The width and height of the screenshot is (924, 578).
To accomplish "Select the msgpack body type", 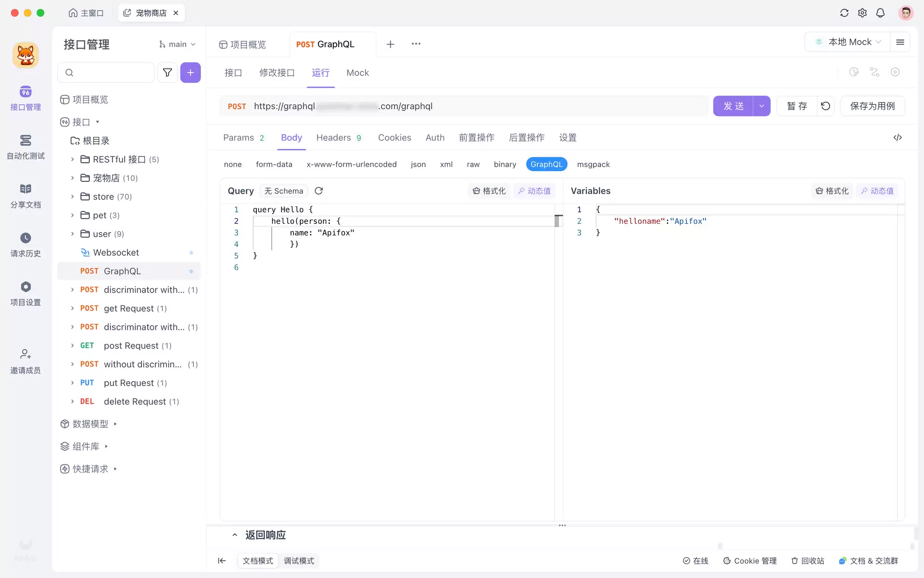I will click(593, 165).
